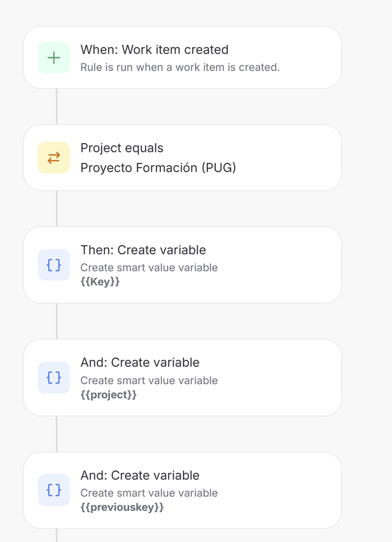Click the connector below the previouskey step
This screenshot has width=392, height=542.
56,535
